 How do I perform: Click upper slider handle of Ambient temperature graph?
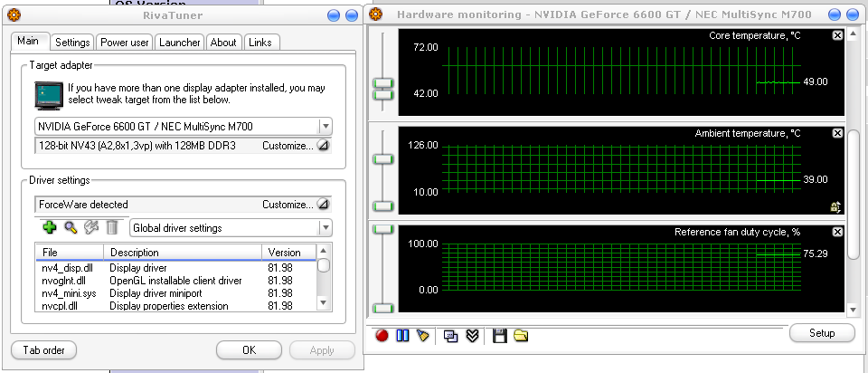point(383,159)
